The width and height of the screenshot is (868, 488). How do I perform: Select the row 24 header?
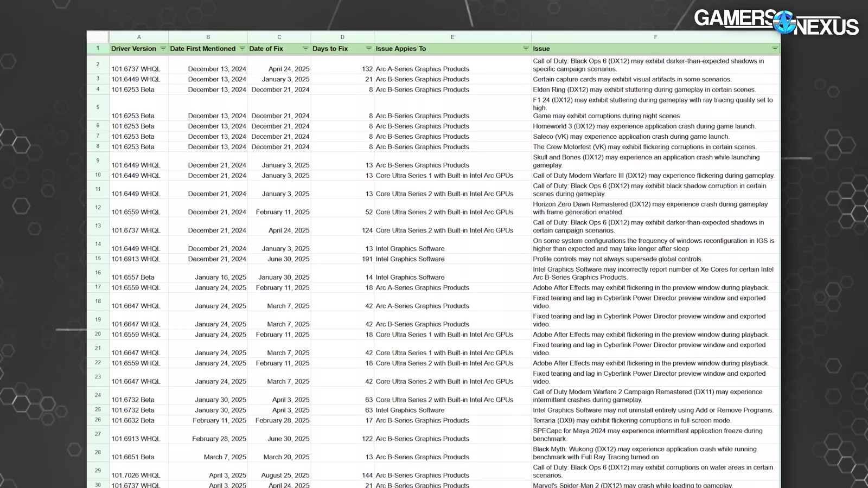98,395
